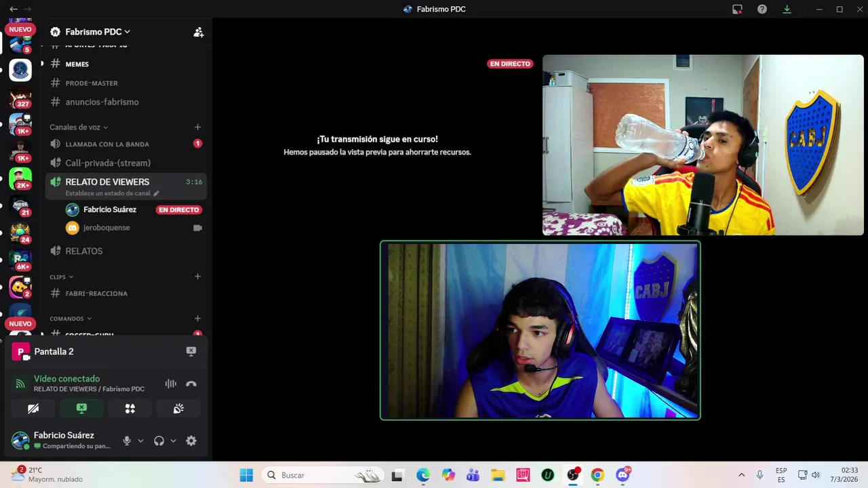Viewport: 868px width, 488px height.
Task: Open Windows Start menu
Action: click(246, 475)
